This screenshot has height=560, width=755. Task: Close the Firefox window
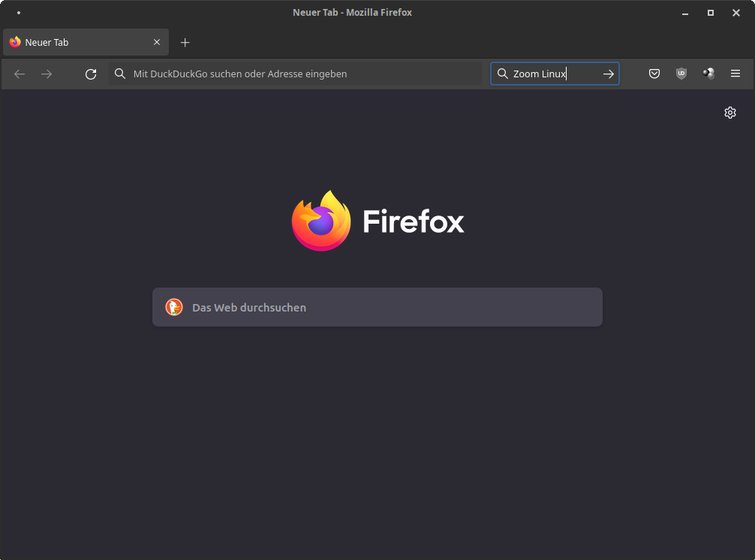735,13
